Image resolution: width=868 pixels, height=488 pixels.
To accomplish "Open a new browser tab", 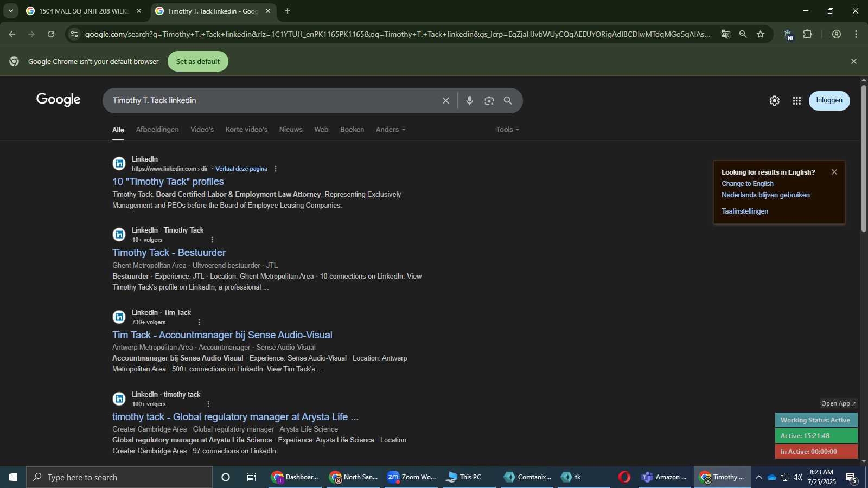I will [x=288, y=11].
